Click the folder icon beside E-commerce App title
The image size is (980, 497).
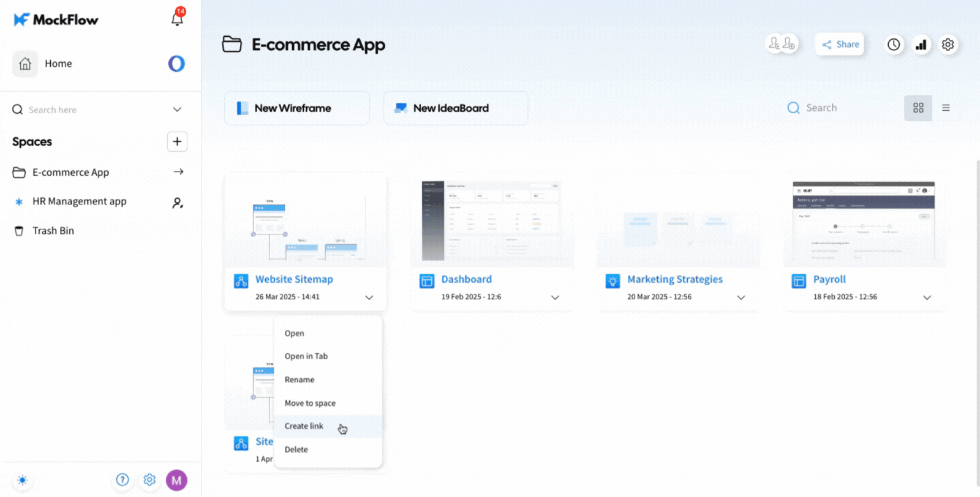pyautogui.click(x=232, y=44)
